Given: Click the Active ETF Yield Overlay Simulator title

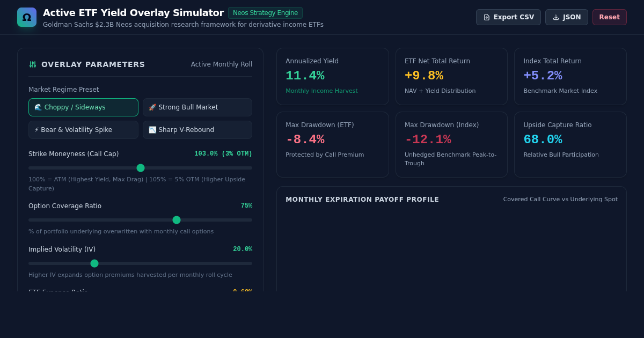Looking at the screenshot, I should coord(133,13).
